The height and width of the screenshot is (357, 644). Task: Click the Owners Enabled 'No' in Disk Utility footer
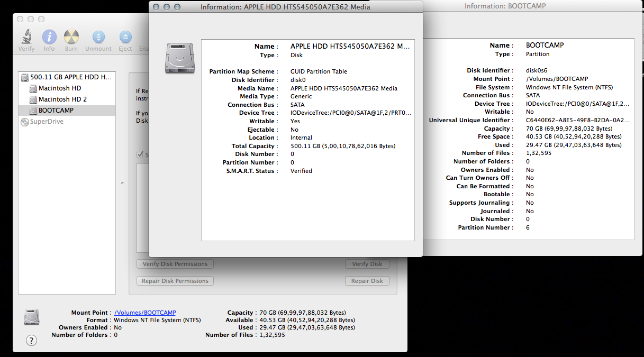pos(117,327)
